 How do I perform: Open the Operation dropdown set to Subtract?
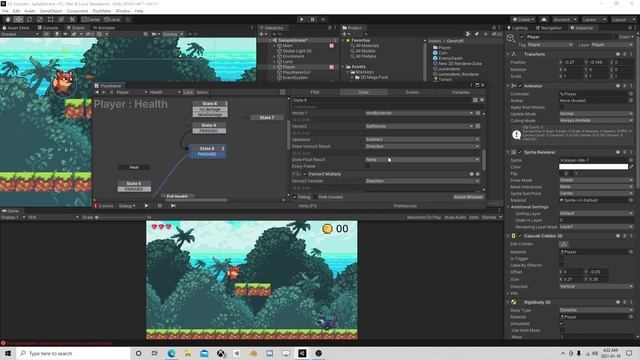(x=422, y=140)
